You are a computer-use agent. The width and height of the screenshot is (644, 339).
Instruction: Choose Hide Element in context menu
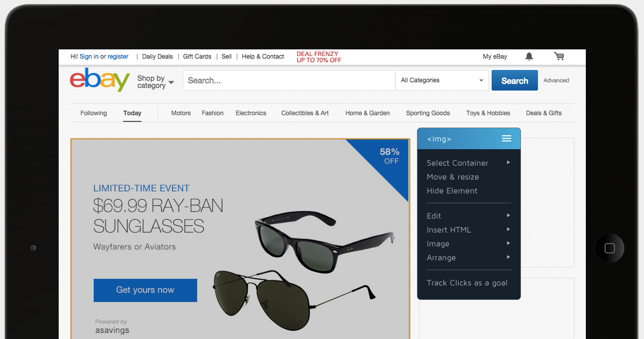point(452,191)
